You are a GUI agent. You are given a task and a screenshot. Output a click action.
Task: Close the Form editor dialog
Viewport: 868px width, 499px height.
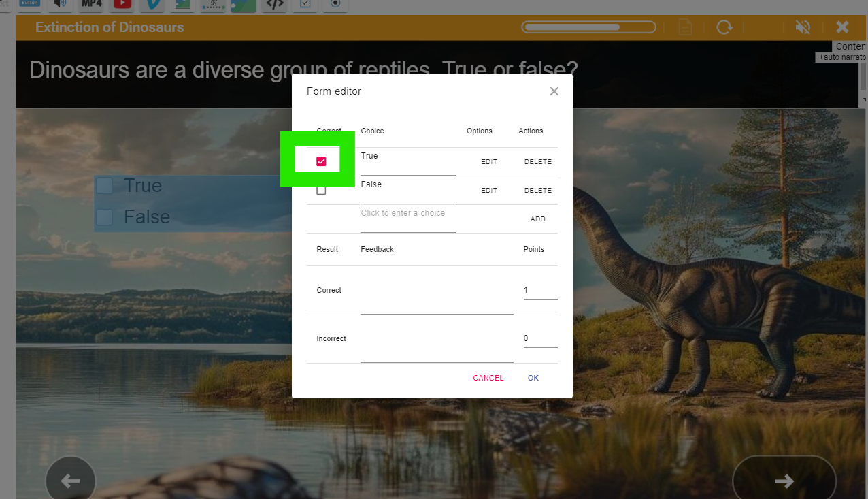554,91
